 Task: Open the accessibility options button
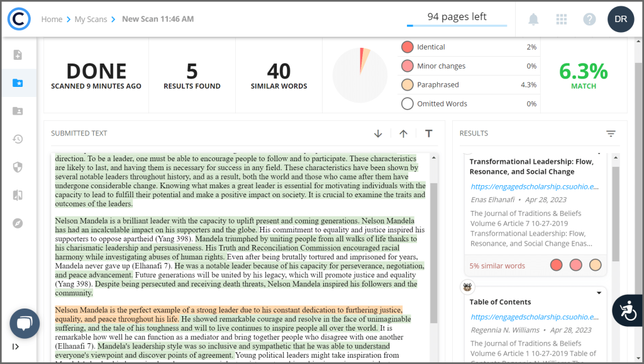[x=628, y=310]
